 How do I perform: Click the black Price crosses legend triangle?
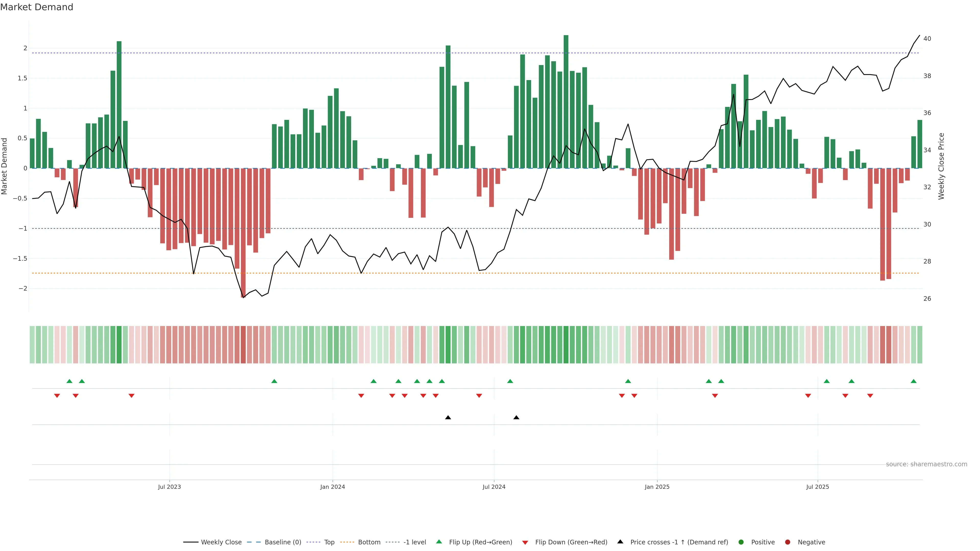click(620, 542)
